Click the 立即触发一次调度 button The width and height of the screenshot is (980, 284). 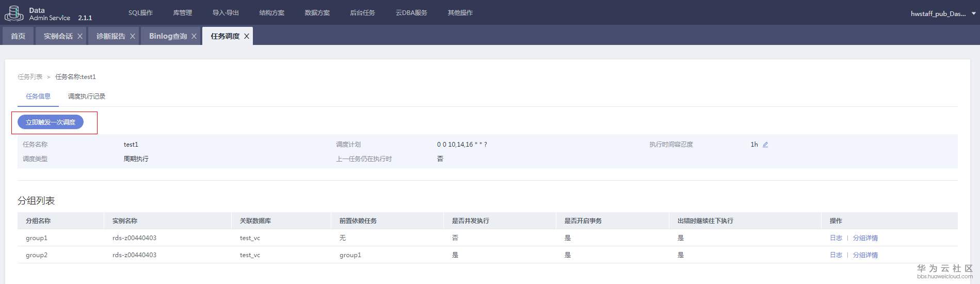[51, 122]
